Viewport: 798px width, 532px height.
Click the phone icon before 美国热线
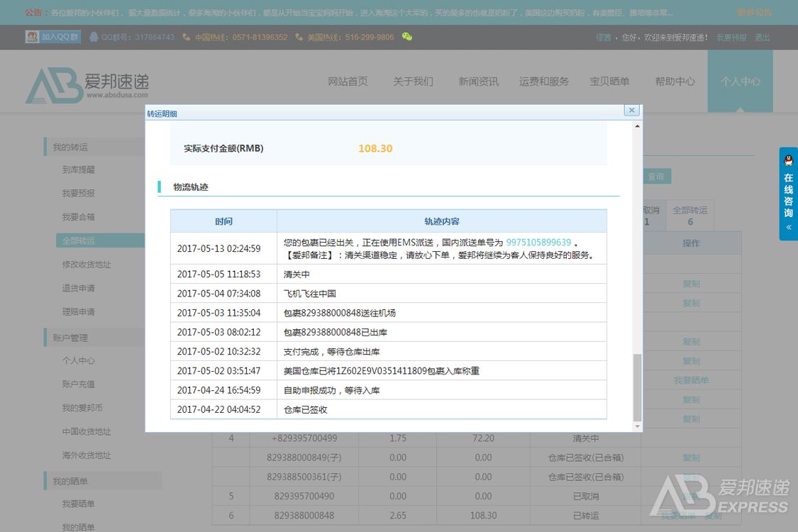coord(299,37)
